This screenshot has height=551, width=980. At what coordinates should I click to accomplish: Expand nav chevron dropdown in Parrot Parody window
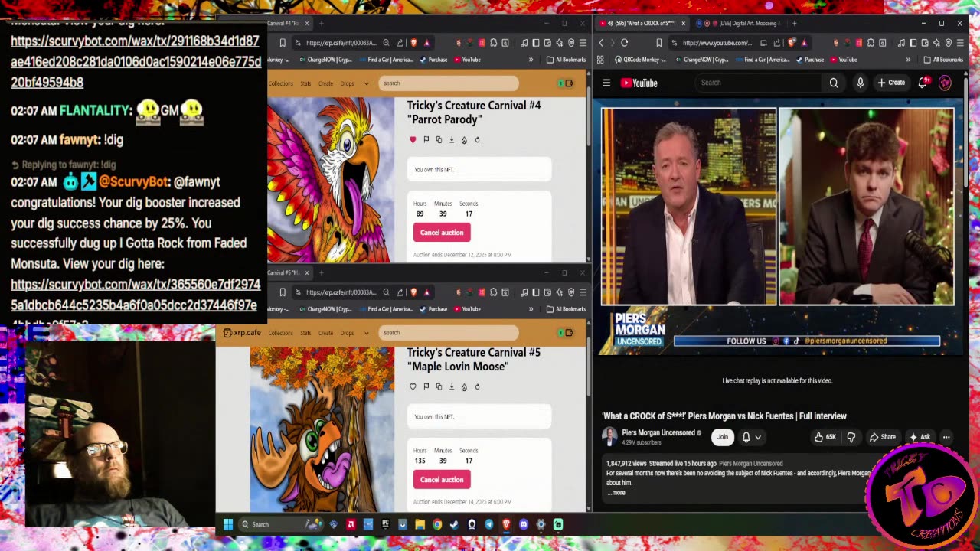tap(366, 83)
